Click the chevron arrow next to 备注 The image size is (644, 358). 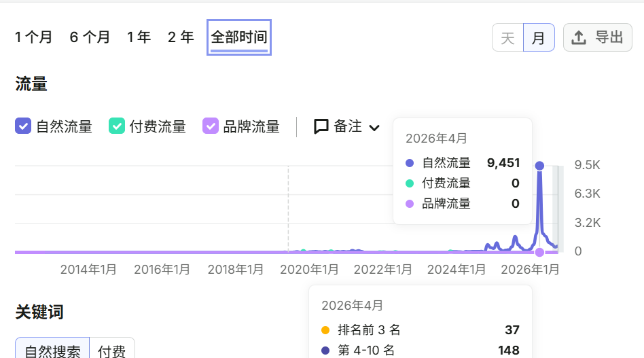[x=374, y=128]
